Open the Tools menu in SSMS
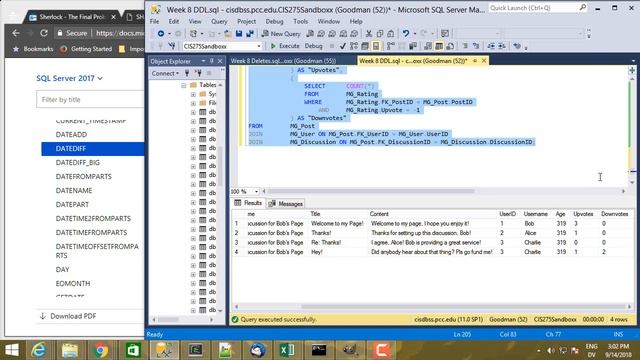The height and width of the screenshot is (360, 640). click(x=300, y=21)
